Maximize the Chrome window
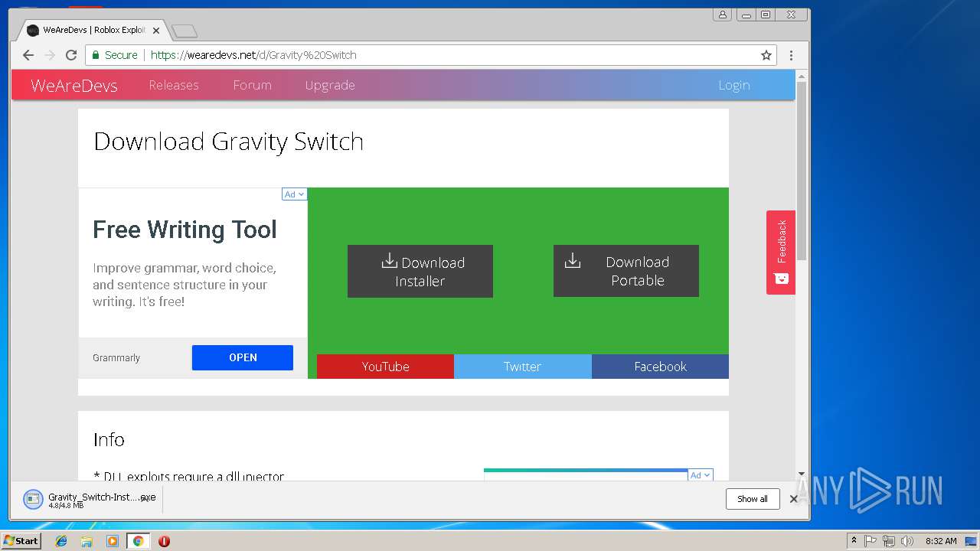The width and height of the screenshot is (980, 551). tap(766, 15)
